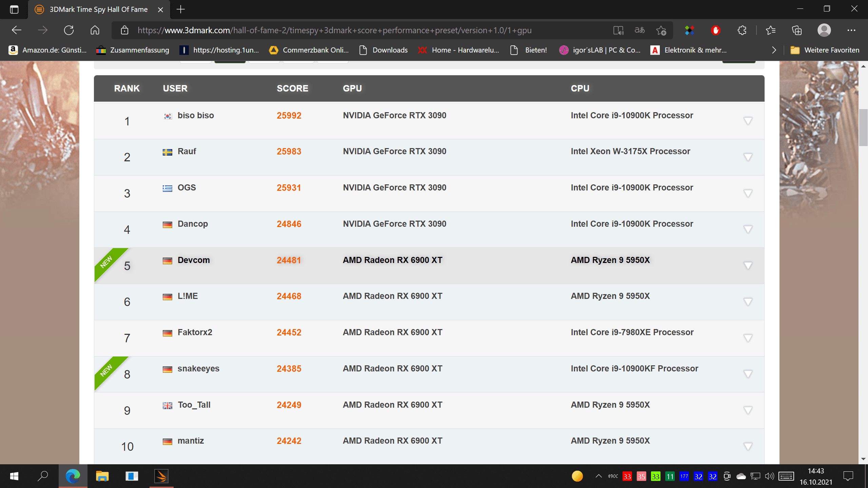Open Weitere Favoriten folder
The image size is (868, 488).
825,50
